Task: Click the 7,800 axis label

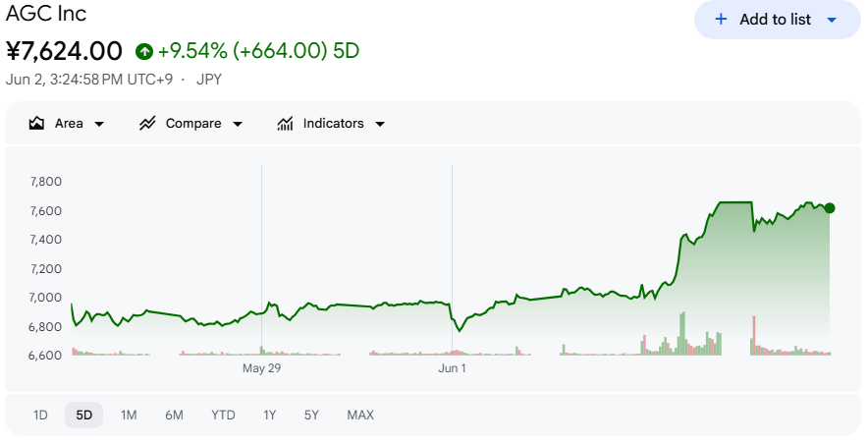Action: pyautogui.click(x=46, y=182)
